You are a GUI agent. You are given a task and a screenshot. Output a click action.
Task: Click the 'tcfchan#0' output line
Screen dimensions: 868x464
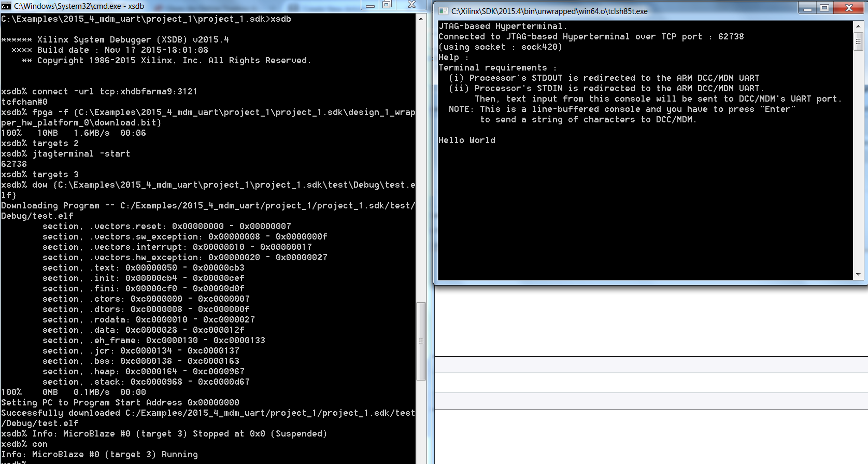tap(24, 102)
